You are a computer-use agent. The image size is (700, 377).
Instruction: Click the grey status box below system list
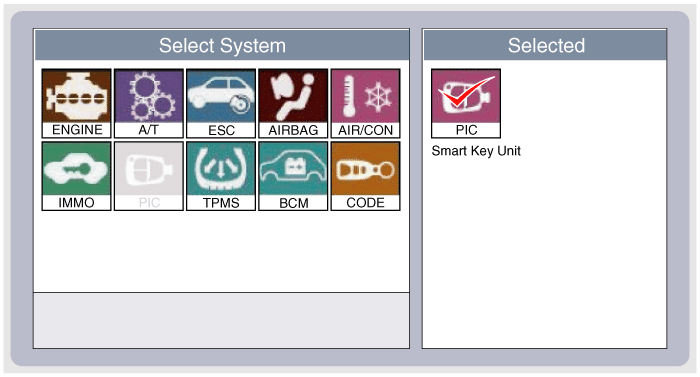tap(221, 320)
